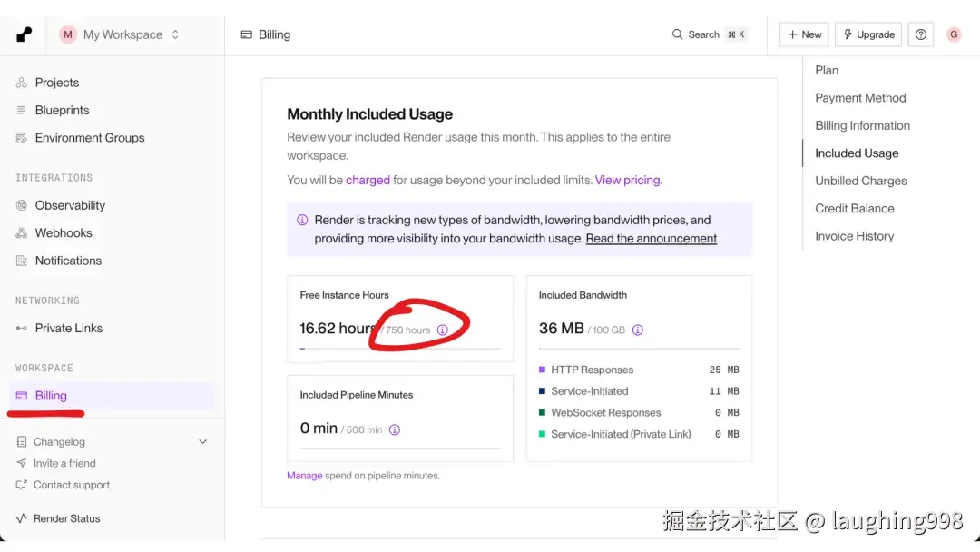Click Read the announcement link
This screenshot has height=552, width=980.
tap(652, 238)
